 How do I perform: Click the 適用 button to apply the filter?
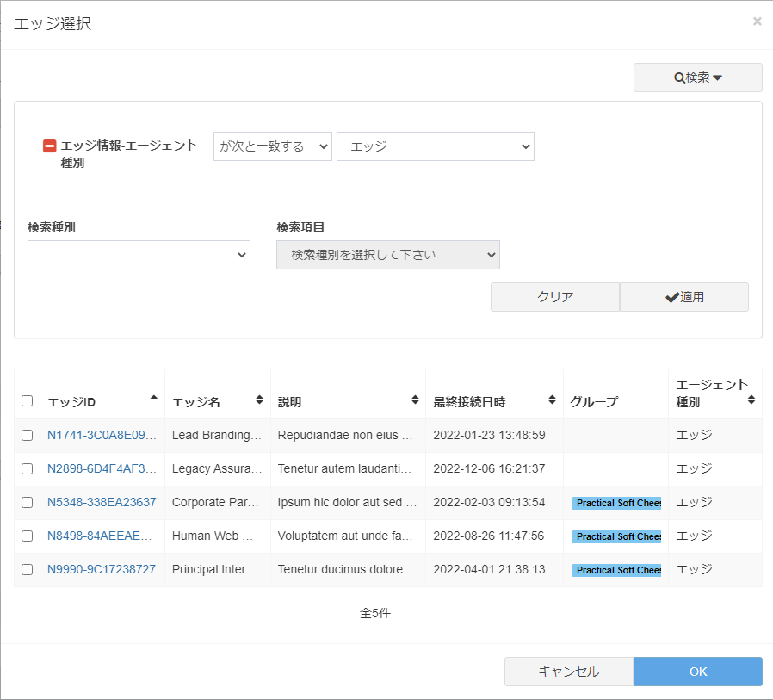point(683,297)
